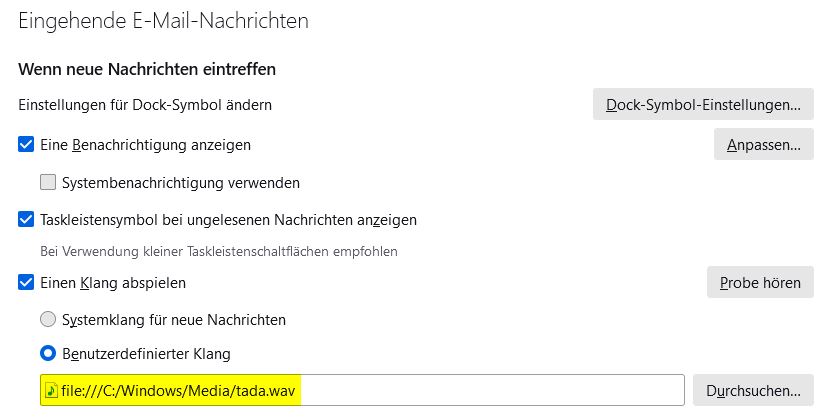Enable the Systembenachrichtigung verwenden checkbox
Viewport: 827px width, 419px height.
48,183
